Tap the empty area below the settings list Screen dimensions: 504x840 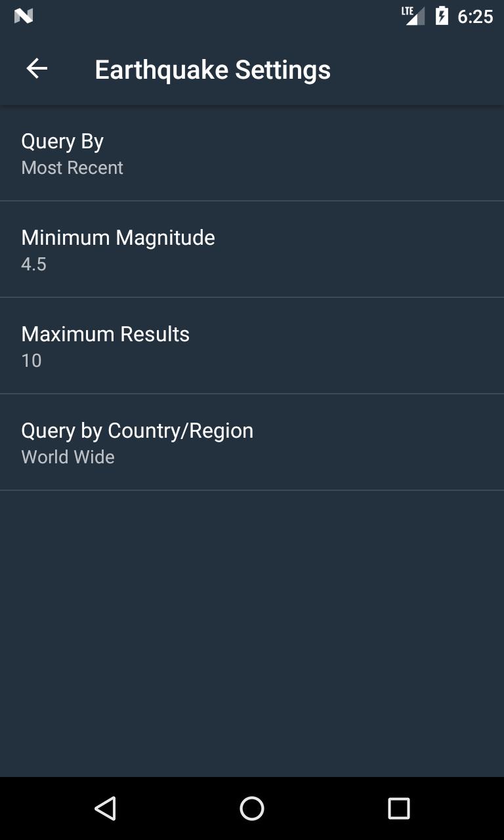[x=252, y=630]
